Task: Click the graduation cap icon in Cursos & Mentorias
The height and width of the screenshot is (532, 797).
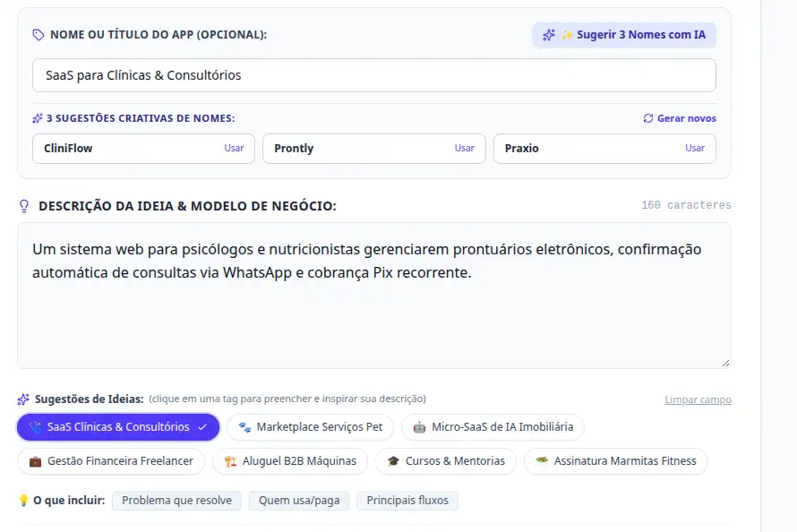Action: [x=393, y=461]
